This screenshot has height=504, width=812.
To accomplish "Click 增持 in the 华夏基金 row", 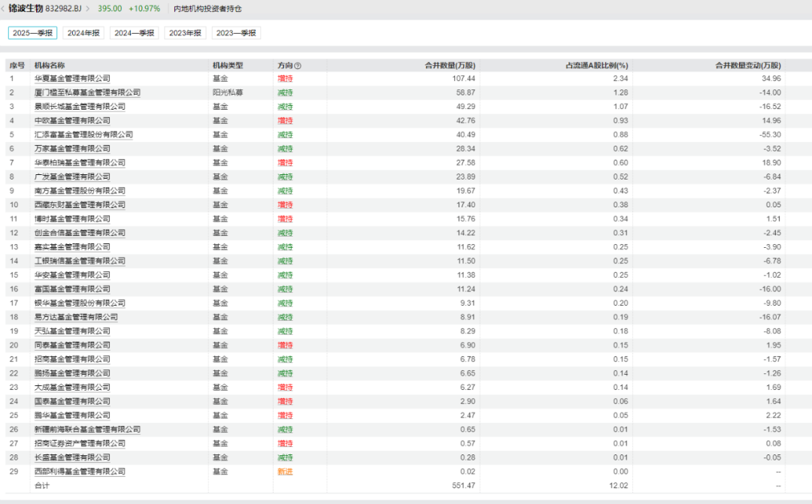I will (x=286, y=79).
